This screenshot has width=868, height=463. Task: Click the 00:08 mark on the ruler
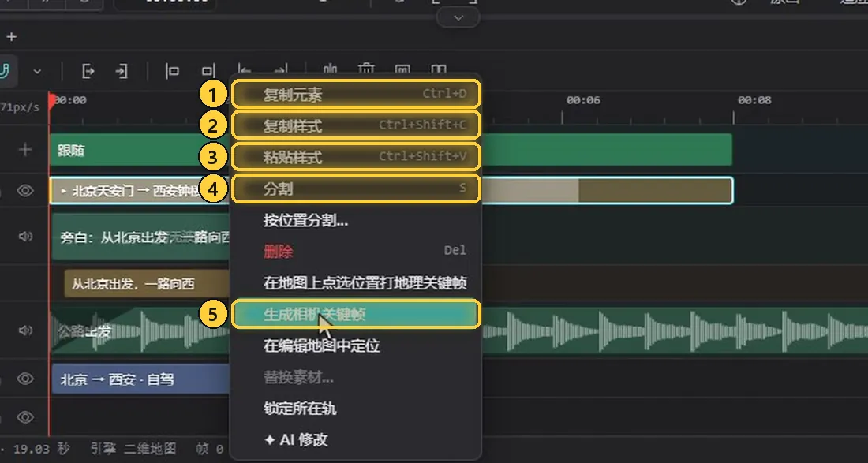pos(754,101)
